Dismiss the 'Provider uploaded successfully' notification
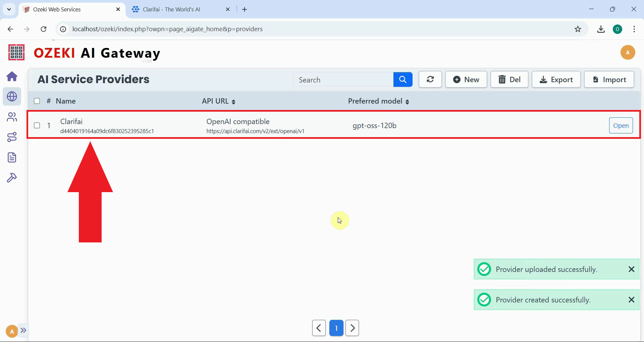The width and height of the screenshot is (644, 342). 631,269
